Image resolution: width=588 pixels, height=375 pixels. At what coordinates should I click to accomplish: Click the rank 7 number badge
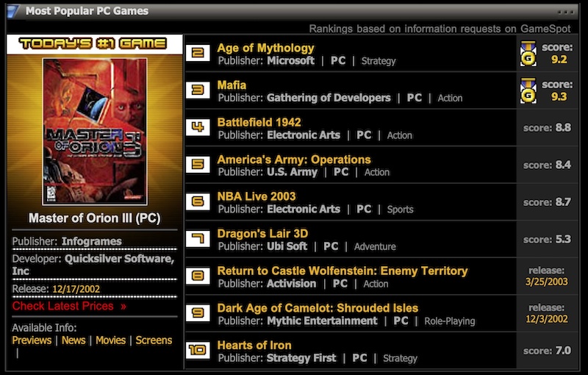point(198,238)
